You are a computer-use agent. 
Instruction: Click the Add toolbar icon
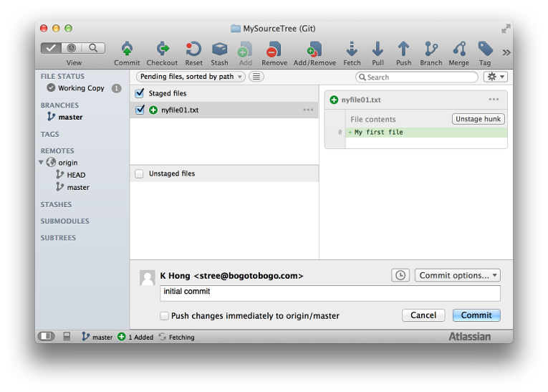245,49
